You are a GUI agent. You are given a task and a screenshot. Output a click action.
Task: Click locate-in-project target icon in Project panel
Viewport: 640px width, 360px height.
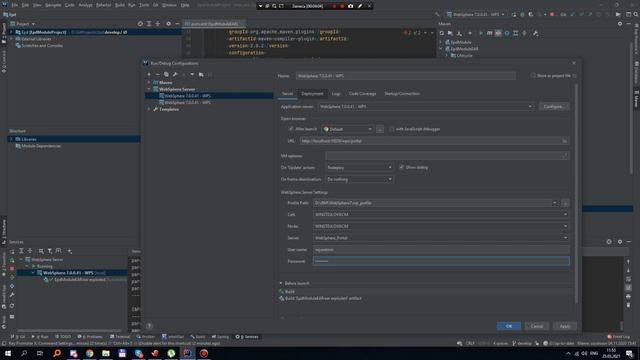click(140, 24)
